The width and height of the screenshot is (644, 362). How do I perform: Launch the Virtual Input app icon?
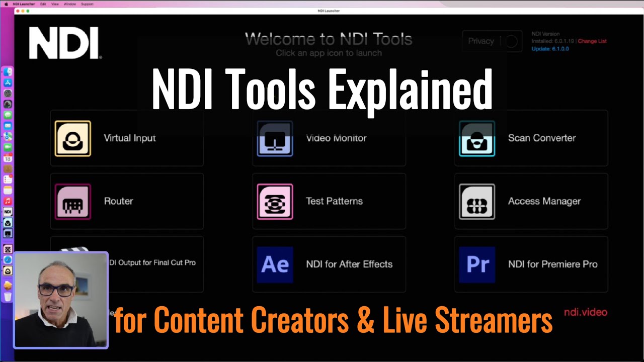[73, 138]
